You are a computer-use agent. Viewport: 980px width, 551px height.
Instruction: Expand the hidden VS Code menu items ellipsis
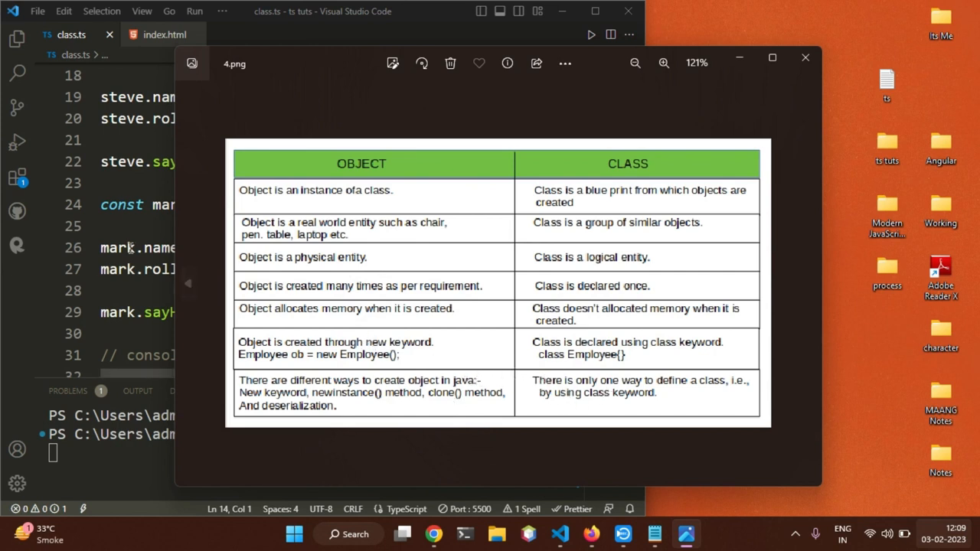222,11
